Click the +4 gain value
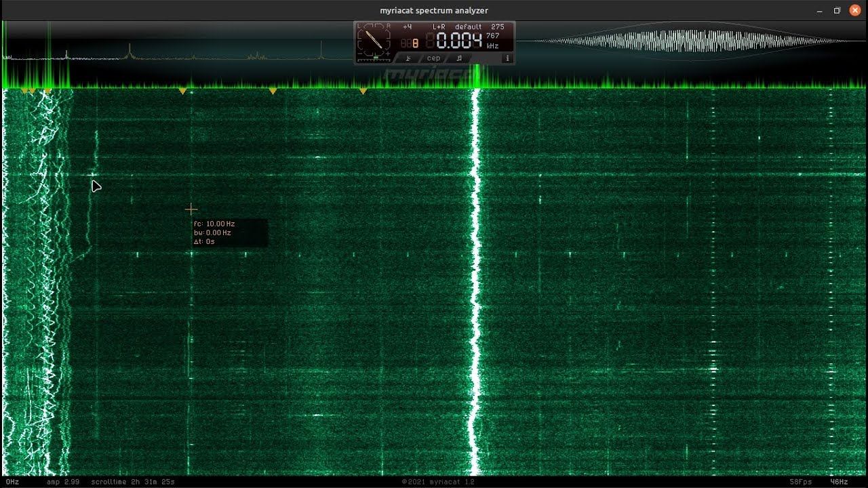Image resolution: width=868 pixels, height=488 pixels. click(x=407, y=27)
